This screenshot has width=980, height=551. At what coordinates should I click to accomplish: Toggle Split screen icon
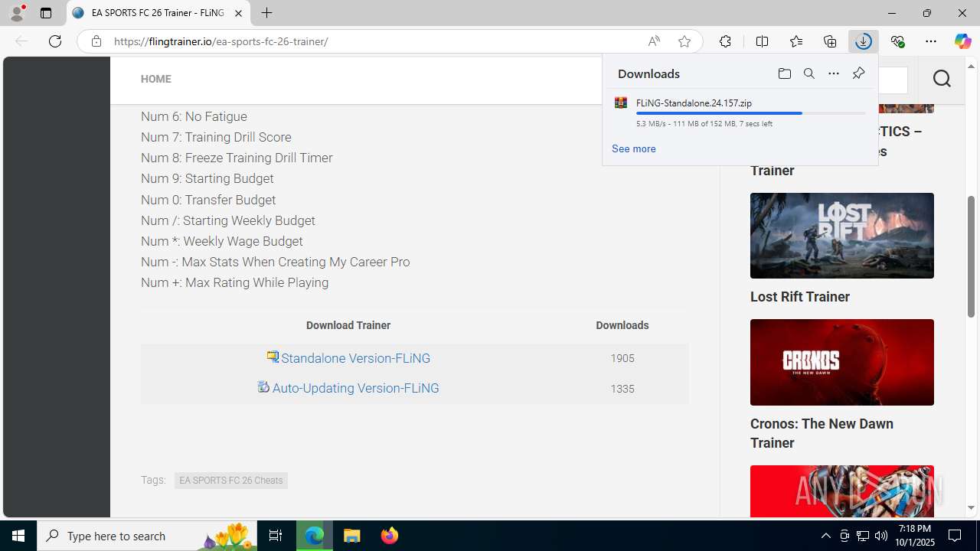762,41
